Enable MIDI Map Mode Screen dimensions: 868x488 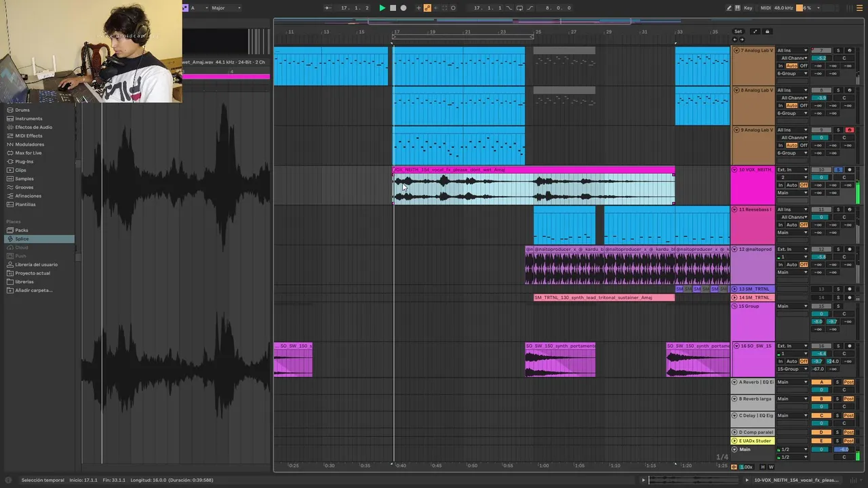point(766,8)
